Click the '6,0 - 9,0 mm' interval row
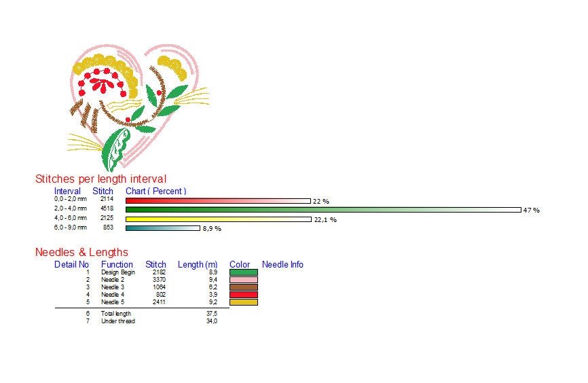Image resolution: width=588 pixels, height=383 pixels. tap(71, 227)
